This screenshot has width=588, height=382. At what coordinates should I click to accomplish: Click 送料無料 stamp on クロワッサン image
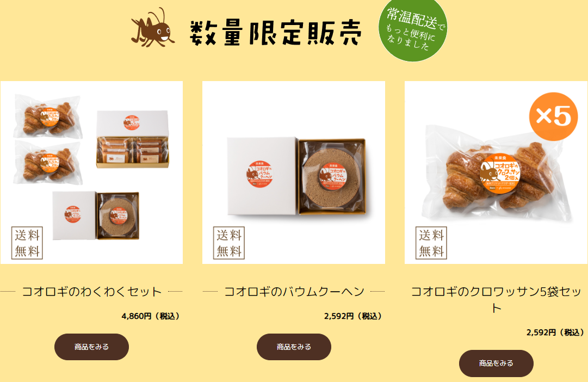431,243
